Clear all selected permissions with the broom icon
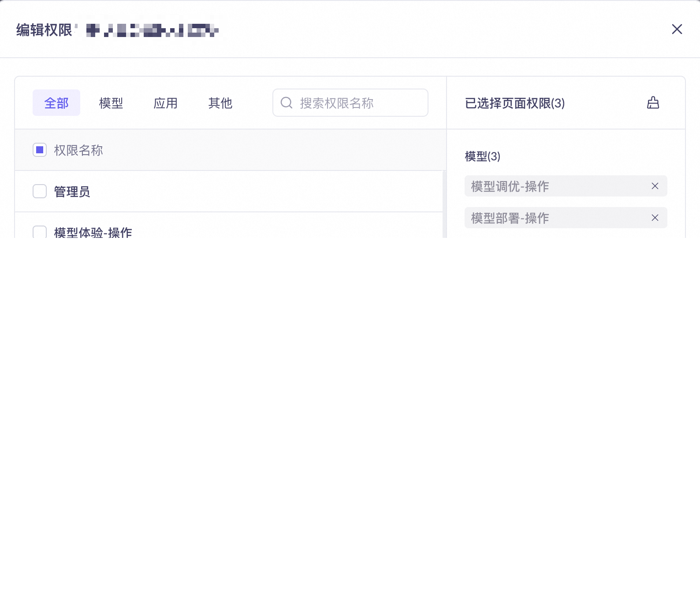Image resolution: width=700 pixels, height=600 pixels. click(653, 103)
